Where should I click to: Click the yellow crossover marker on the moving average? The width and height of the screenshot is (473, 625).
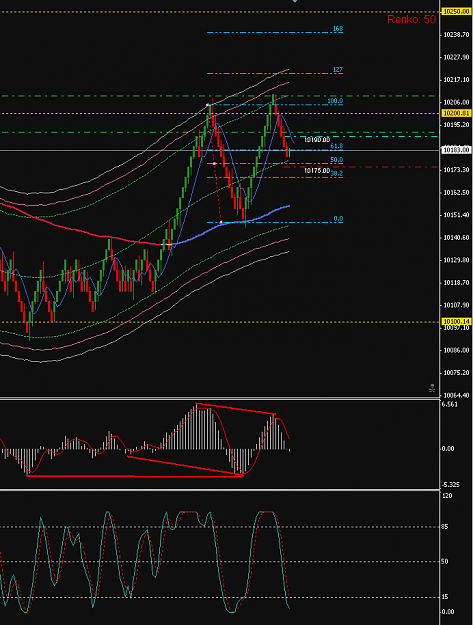(169, 244)
